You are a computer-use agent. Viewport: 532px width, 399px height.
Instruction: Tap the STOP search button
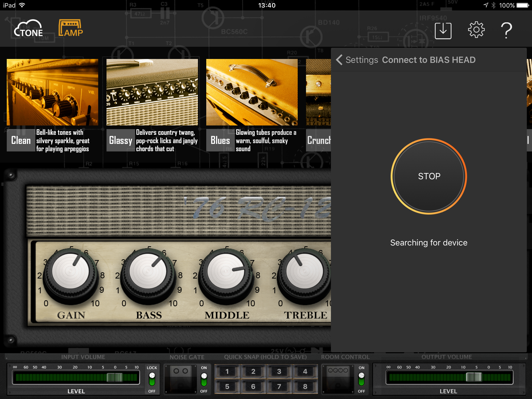[x=429, y=176]
